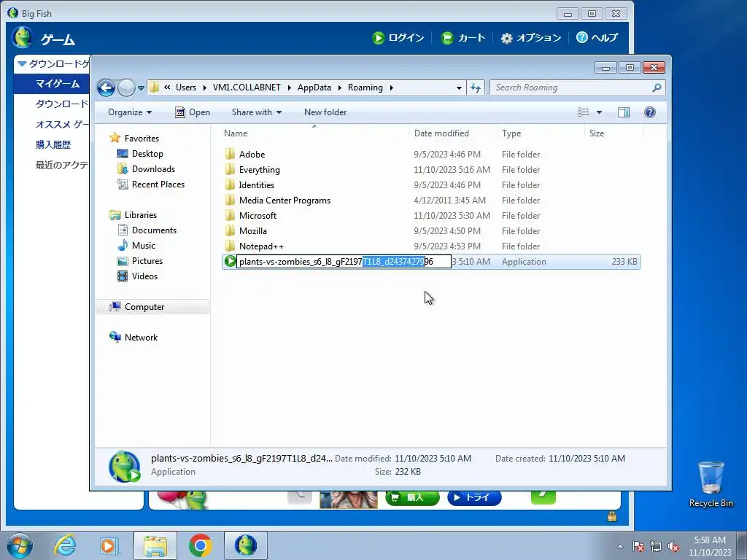747x560 pixels.
Task: Open Big Fish cart (カート)
Action: coord(463,38)
